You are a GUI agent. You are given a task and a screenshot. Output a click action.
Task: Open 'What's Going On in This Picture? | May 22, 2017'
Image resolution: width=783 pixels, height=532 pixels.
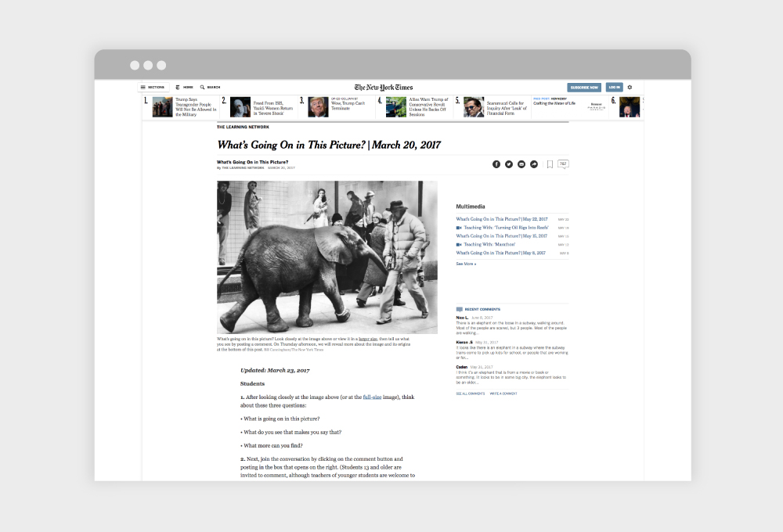click(501, 219)
